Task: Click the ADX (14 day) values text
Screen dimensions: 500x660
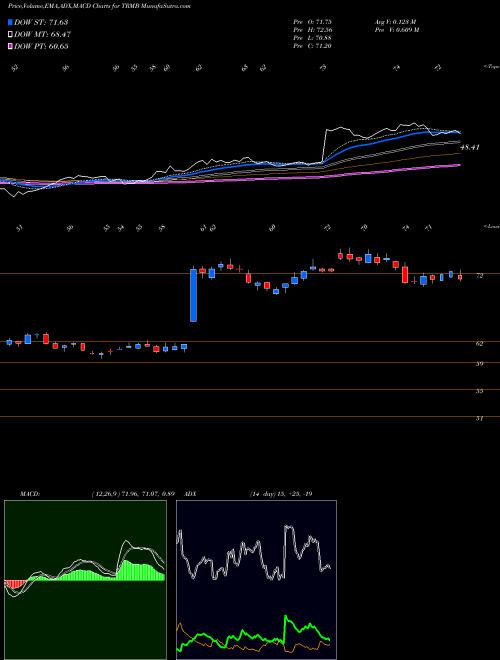Action: click(x=281, y=494)
